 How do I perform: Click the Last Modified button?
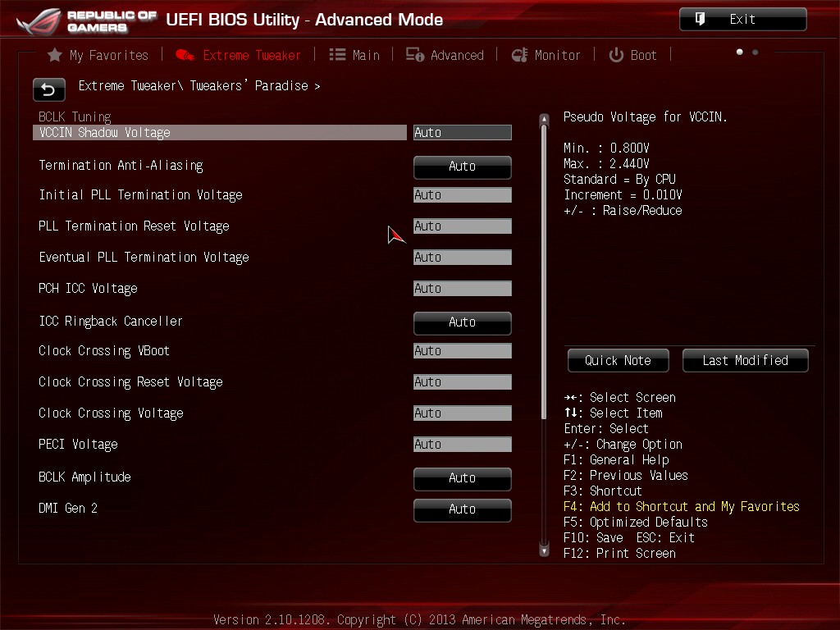[x=745, y=361]
